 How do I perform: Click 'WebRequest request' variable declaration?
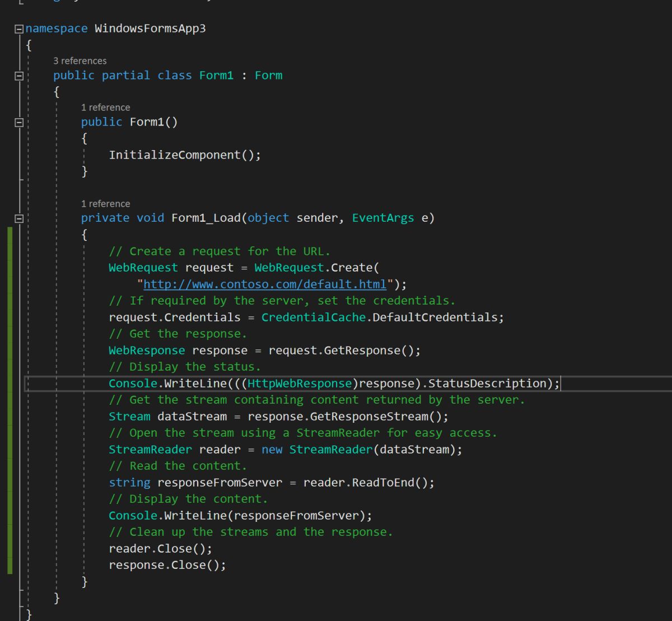click(x=171, y=268)
